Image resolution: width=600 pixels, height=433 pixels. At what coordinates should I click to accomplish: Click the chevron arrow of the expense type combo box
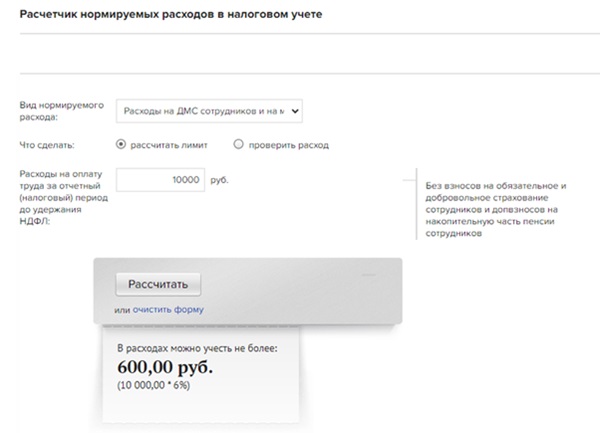point(296,110)
